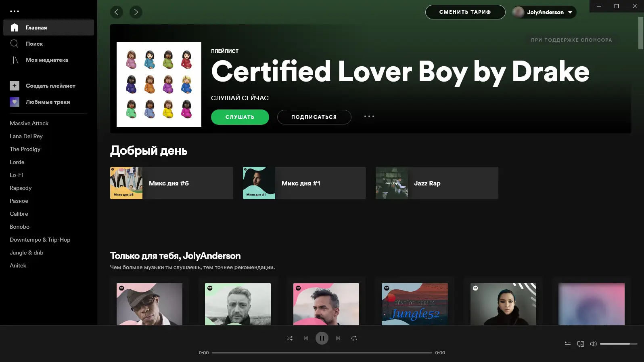The width and height of the screenshot is (644, 362).
Task: Open the Главная menu item
Action: (x=48, y=27)
